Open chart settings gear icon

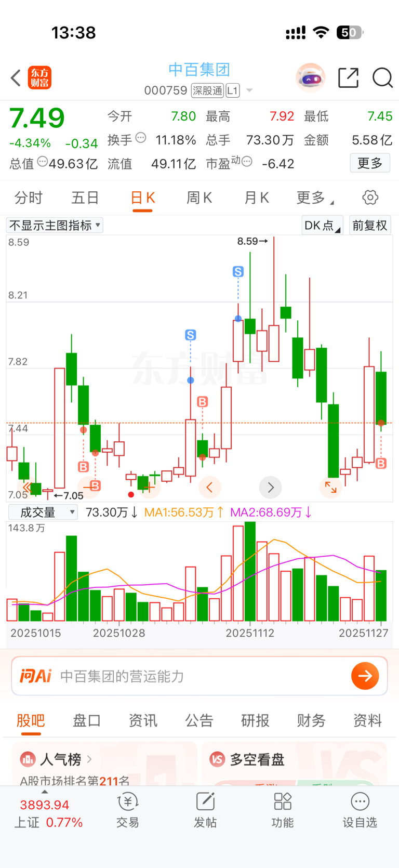(x=370, y=198)
